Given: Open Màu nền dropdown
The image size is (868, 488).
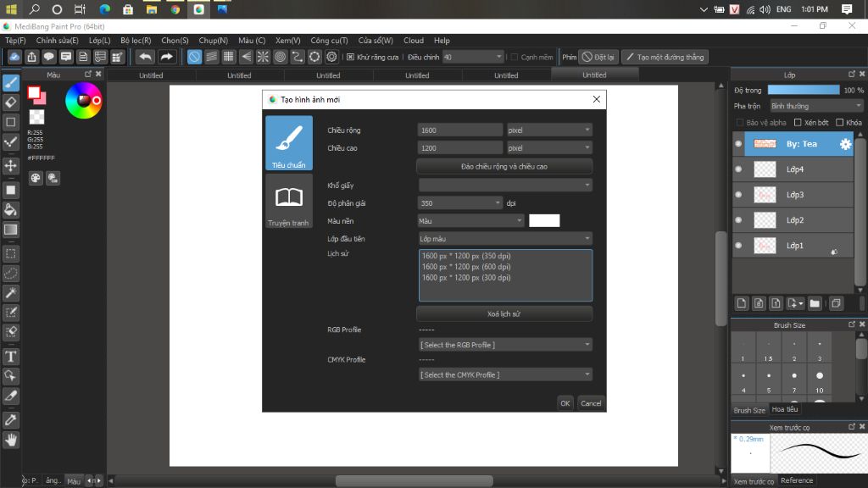Looking at the screenshot, I should pyautogui.click(x=470, y=221).
